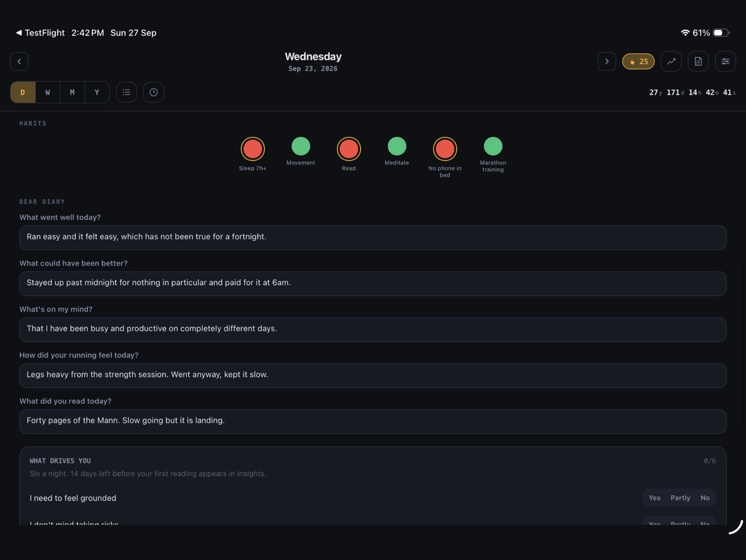
Task: Edit the What went well today field
Action: point(373,237)
